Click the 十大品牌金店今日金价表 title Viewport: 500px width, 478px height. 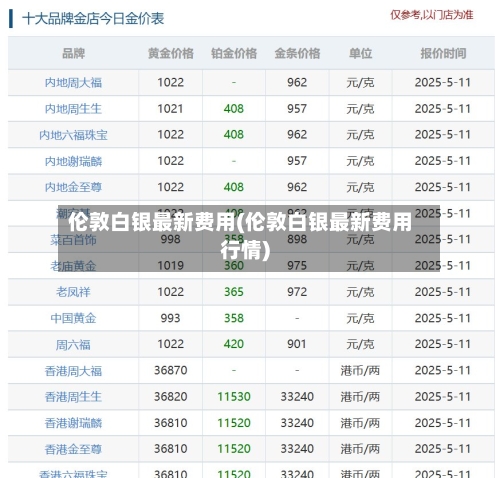tap(93, 19)
